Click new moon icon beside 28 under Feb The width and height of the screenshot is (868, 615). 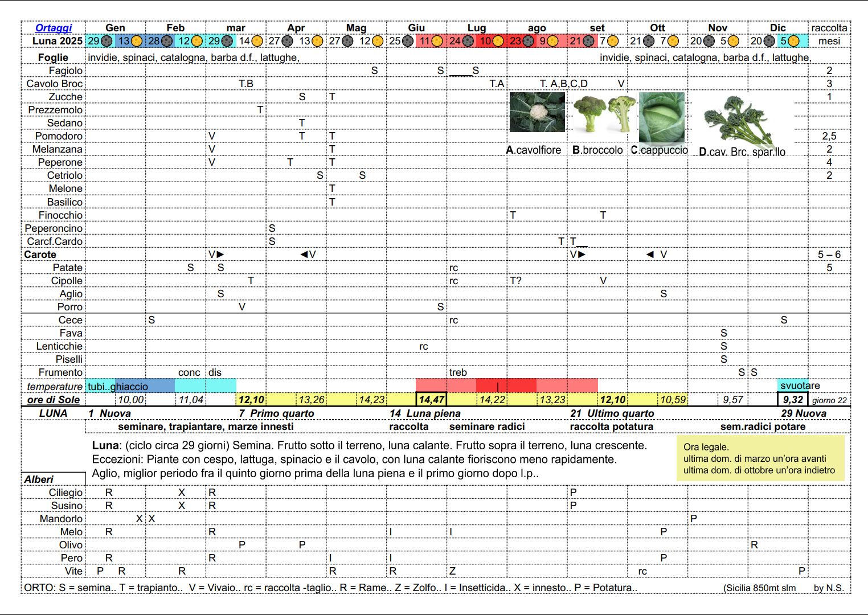pos(167,41)
